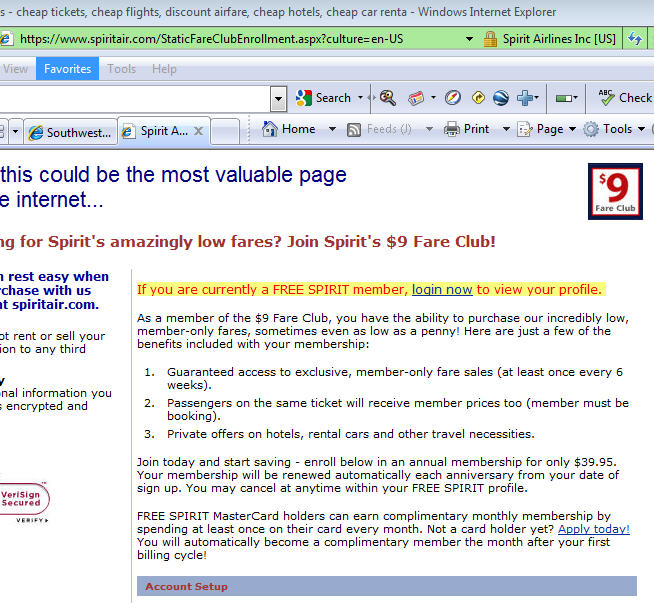
Task: Click the blue arrows refresh button
Action: click(x=634, y=39)
